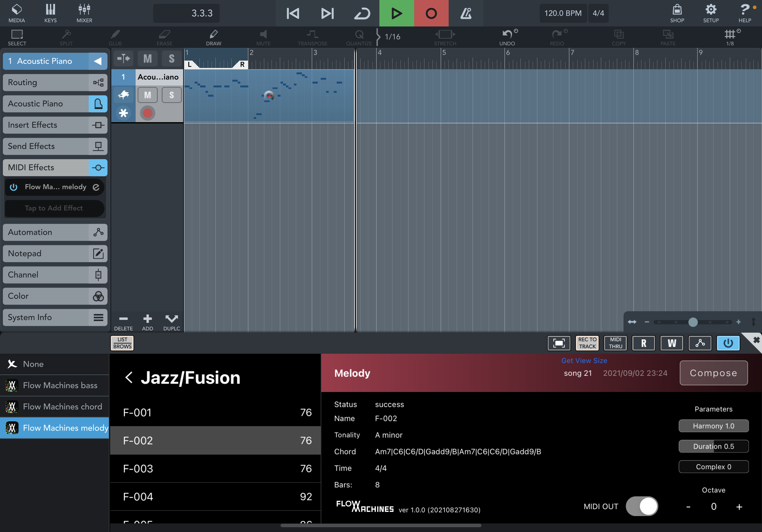Toggle power of Flow Machines melody effect
762x532 pixels.
point(14,187)
